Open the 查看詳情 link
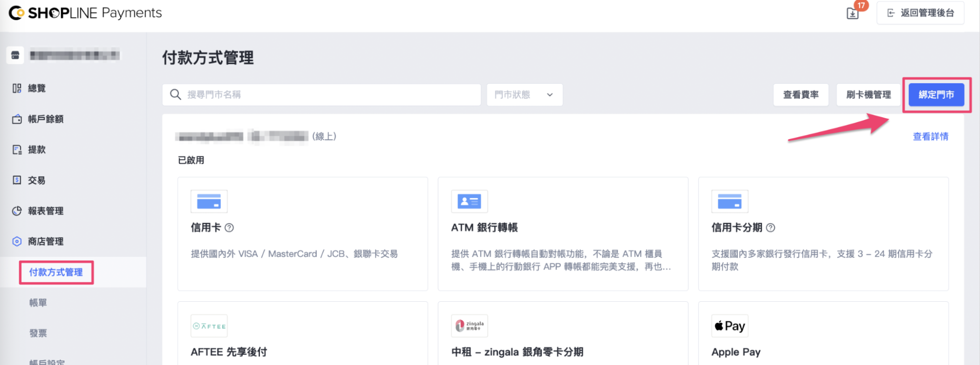Viewport: 980px width, 365px height. point(930,137)
